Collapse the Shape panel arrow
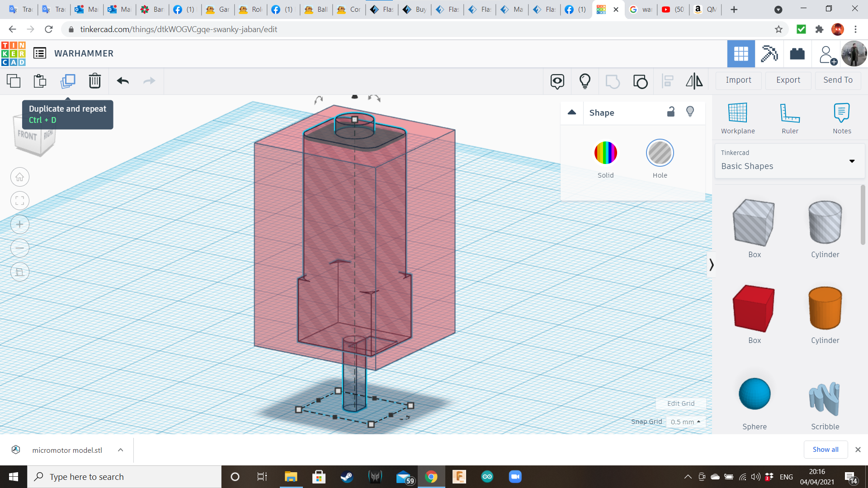The height and width of the screenshot is (488, 868). point(572,112)
